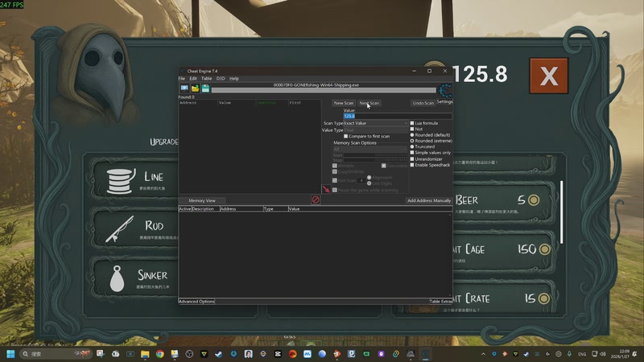Open the memory region All dropdown
Image resolution: width=644 pixels, height=362 pixels.
(370, 150)
